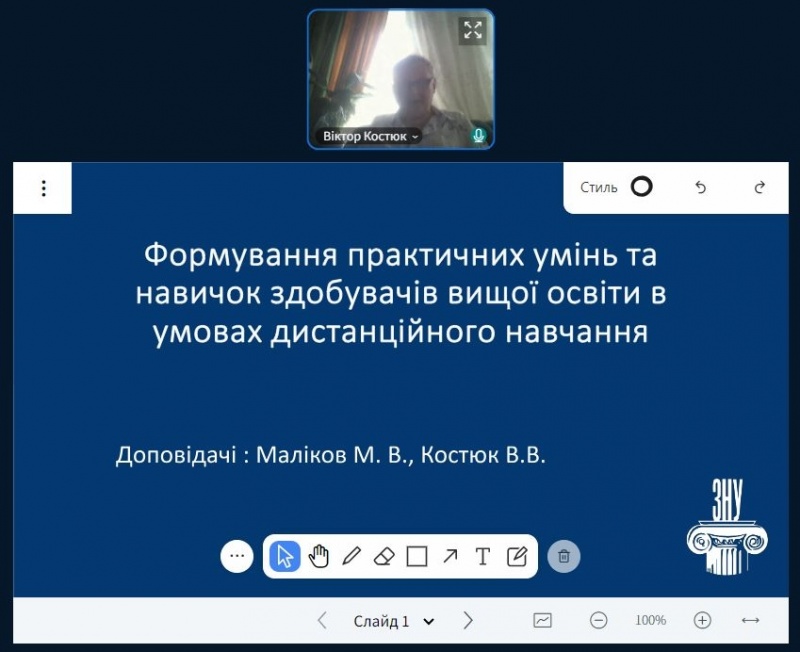The width and height of the screenshot is (800, 652).
Task: Click the Delete (trash) button
Action: point(562,556)
